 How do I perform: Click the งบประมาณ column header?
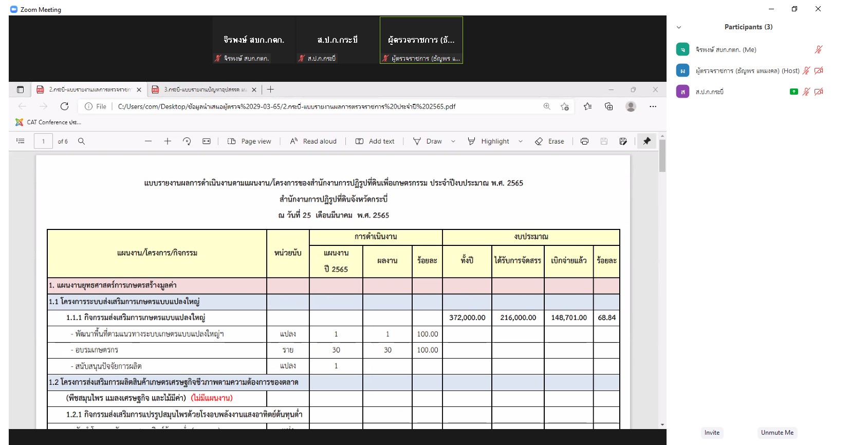531,237
